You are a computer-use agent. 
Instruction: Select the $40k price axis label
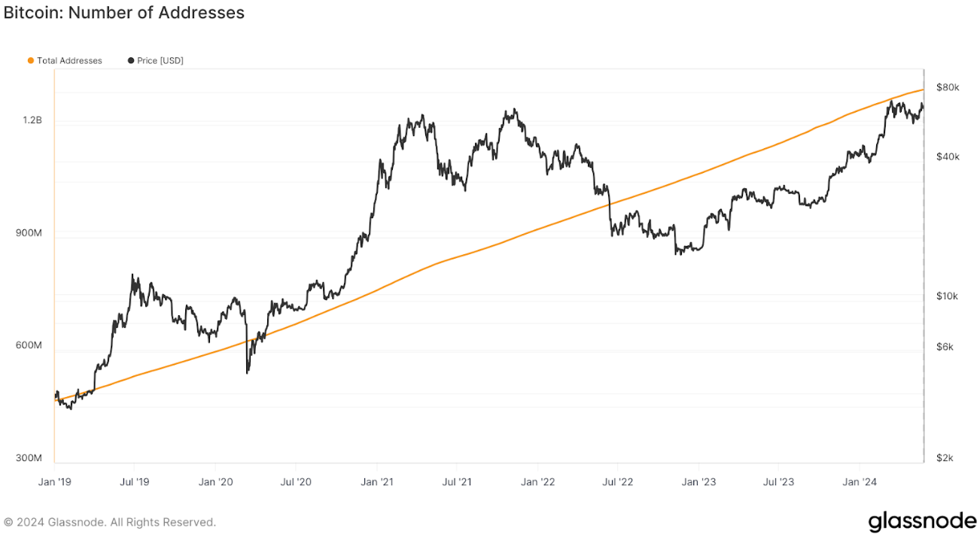948,156
